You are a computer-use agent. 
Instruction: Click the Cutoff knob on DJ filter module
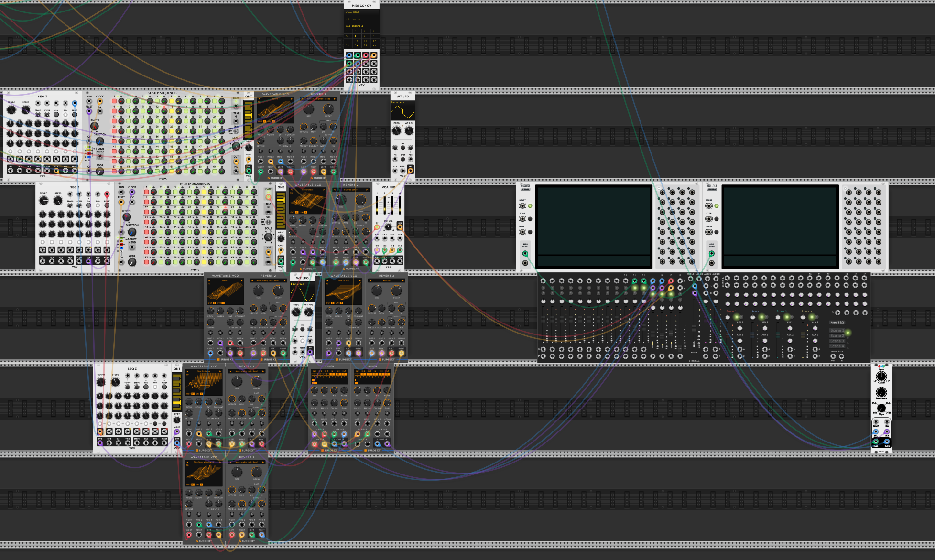(881, 377)
